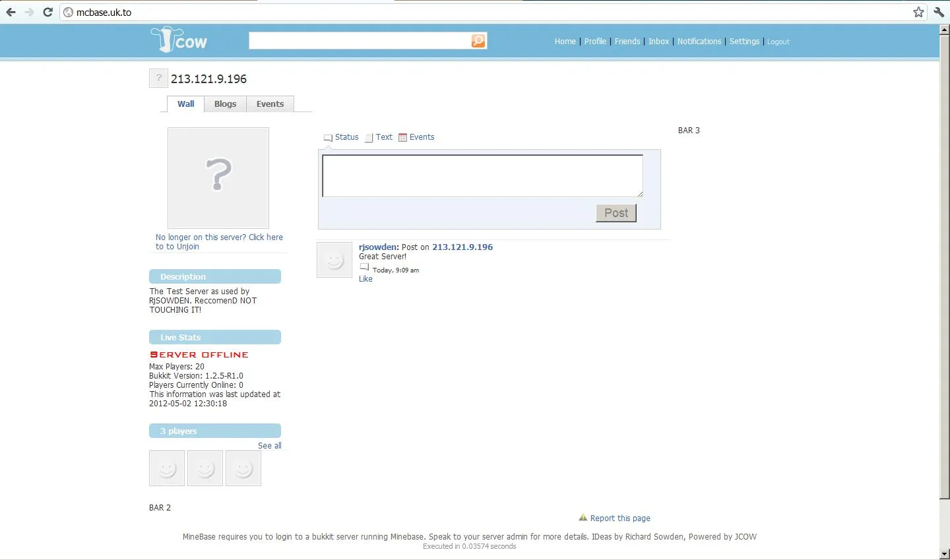Reload the page with refresh icon
The width and height of the screenshot is (950, 560).
[47, 12]
